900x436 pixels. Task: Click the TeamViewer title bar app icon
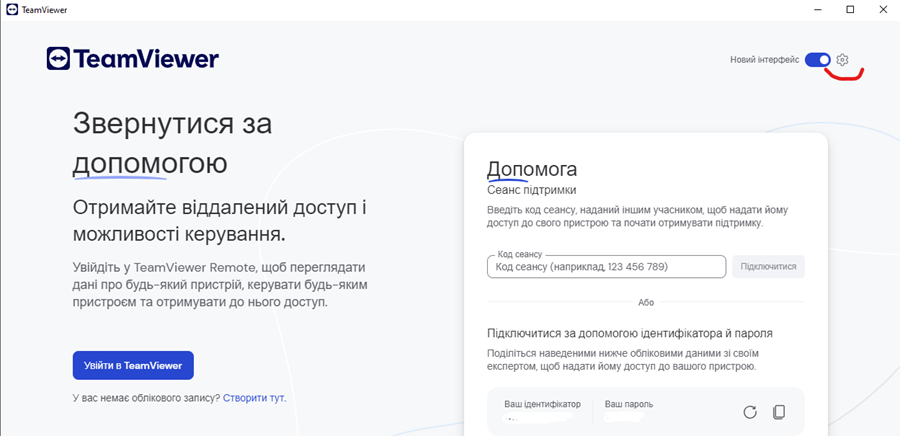click(10, 9)
